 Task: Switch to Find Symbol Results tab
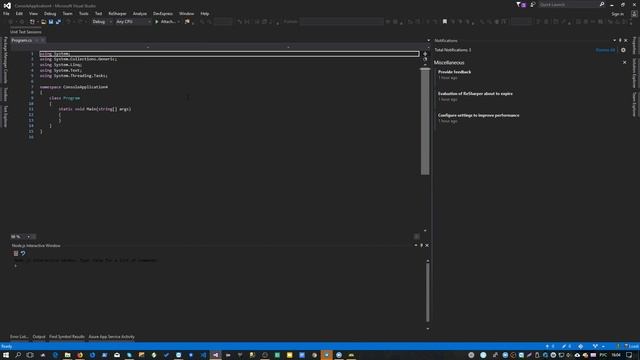pos(67,337)
